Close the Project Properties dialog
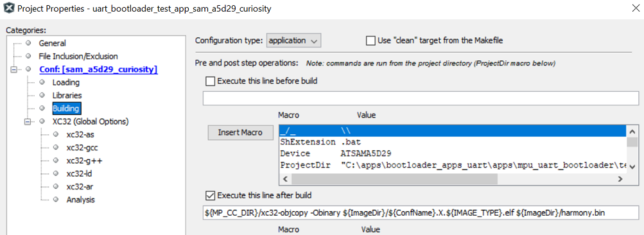Screen dimensions: 644x235 (635, 8)
